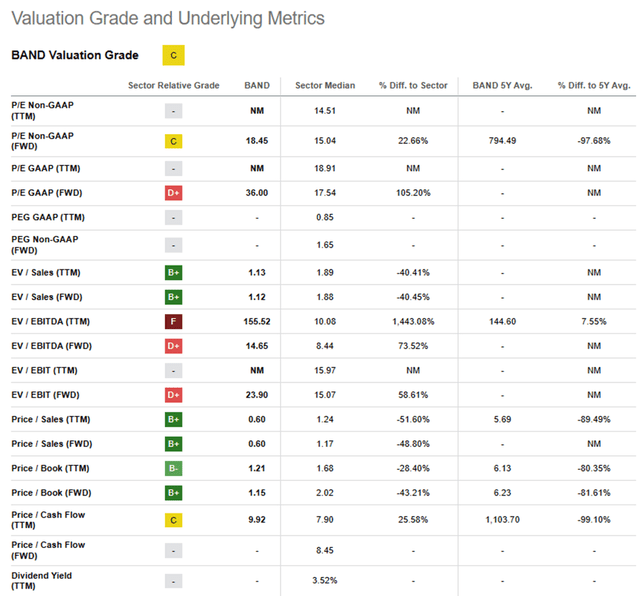Click the 5Y average value 144.60
Image resolution: width=640 pixels, height=596 pixels.
502,321
